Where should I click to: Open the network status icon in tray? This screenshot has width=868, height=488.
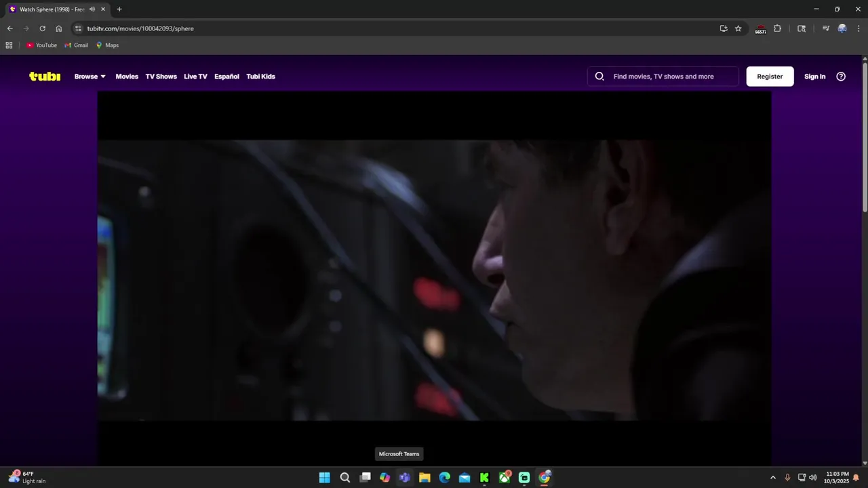tap(802, 478)
